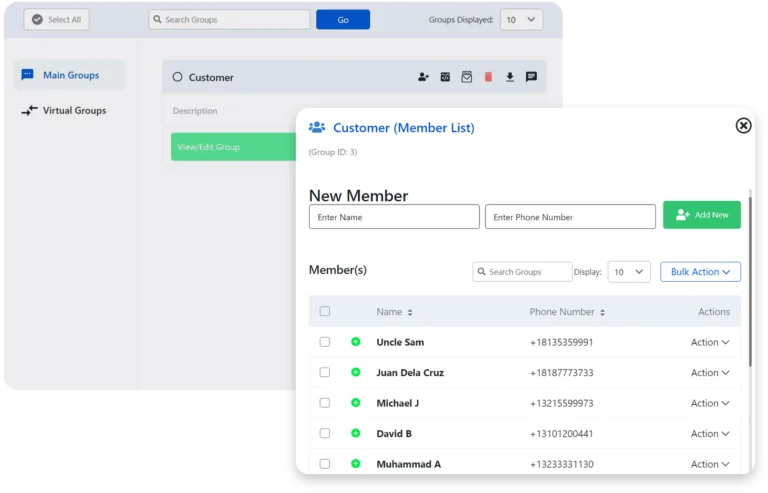Check the David B row checkbox
768x493 pixels.
[x=325, y=433]
